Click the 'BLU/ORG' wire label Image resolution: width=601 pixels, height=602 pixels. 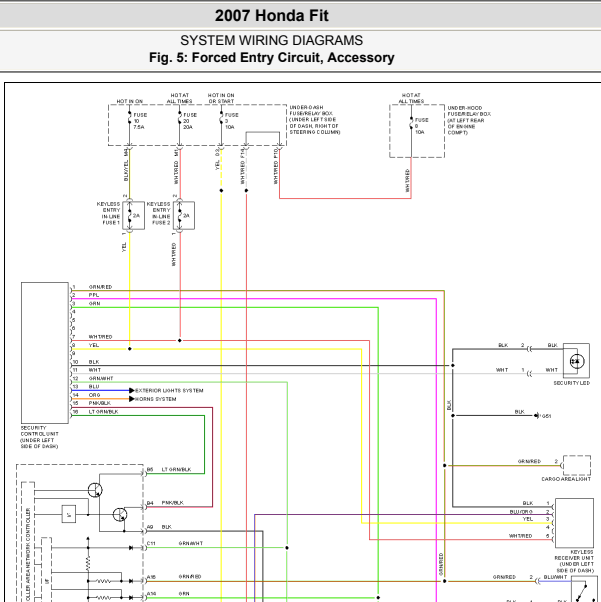click(x=521, y=511)
